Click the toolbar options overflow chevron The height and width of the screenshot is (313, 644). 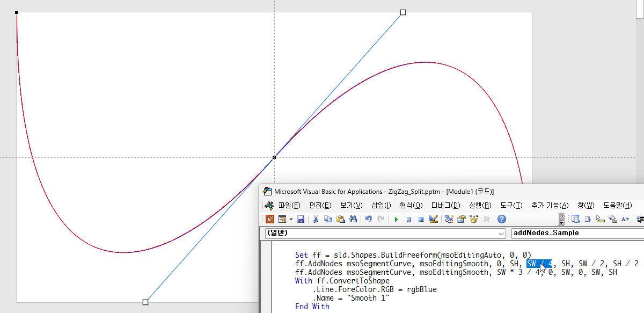pyautogui.click(x=561, y=219)
